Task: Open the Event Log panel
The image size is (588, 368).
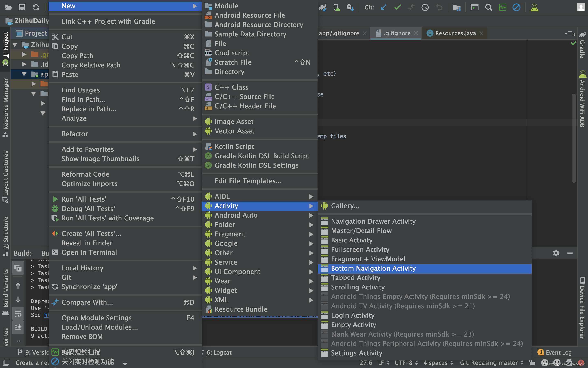Action: click(555, 352)
